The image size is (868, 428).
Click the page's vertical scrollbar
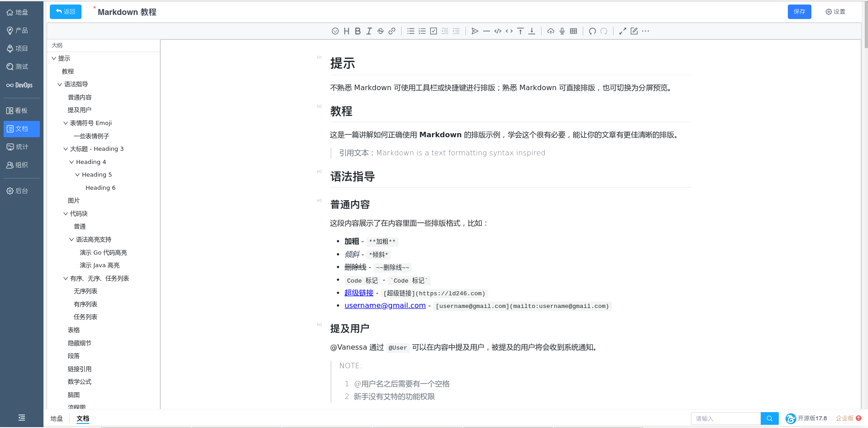pyautogui.click(x=865, y=27)
